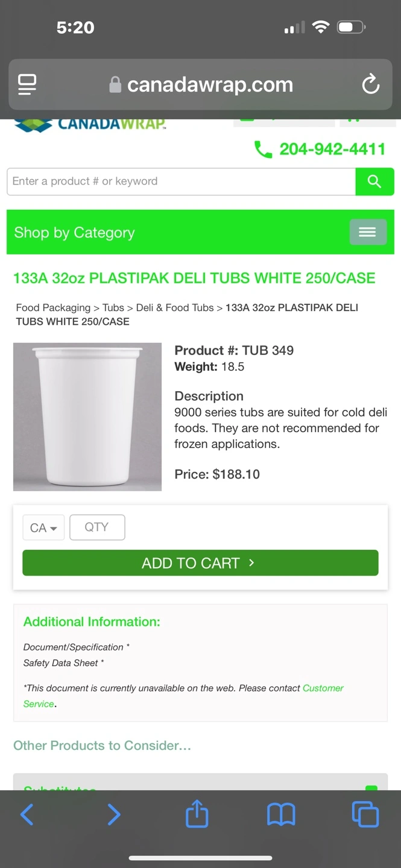Open the Customer Service link
Image resolution: width=401 pixels, height=868 pixels.
pyautogui.click(x=323, y=688)
